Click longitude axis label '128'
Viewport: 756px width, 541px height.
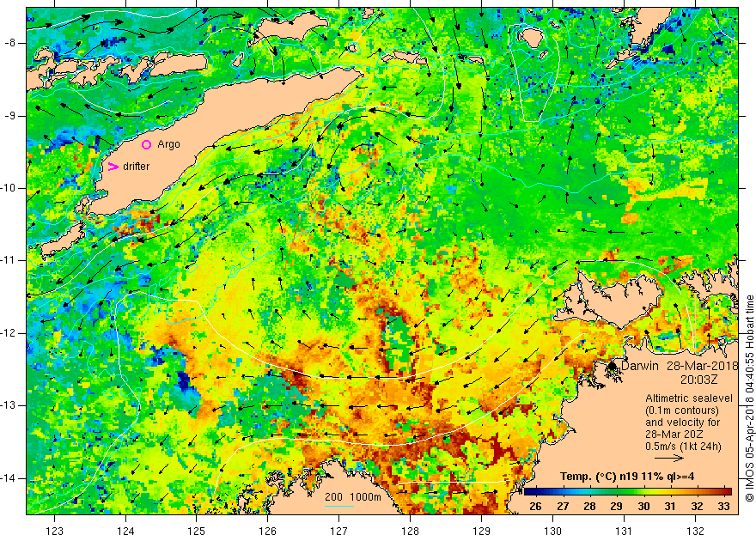coord(411,531)
